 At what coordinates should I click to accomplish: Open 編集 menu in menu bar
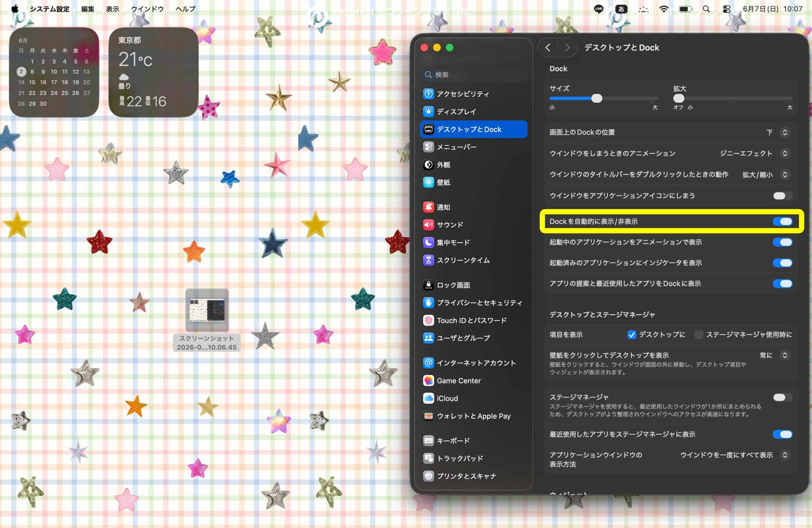point(88,9)
